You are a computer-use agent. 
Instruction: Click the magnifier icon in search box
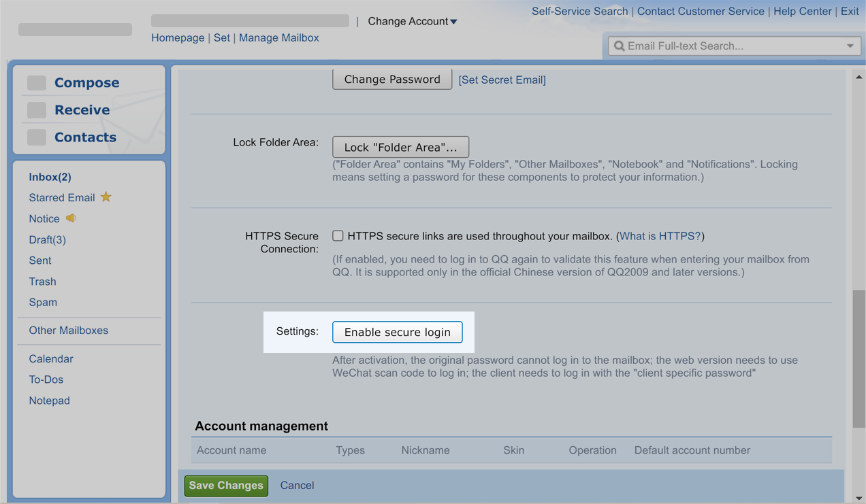[x=619, y=46]
